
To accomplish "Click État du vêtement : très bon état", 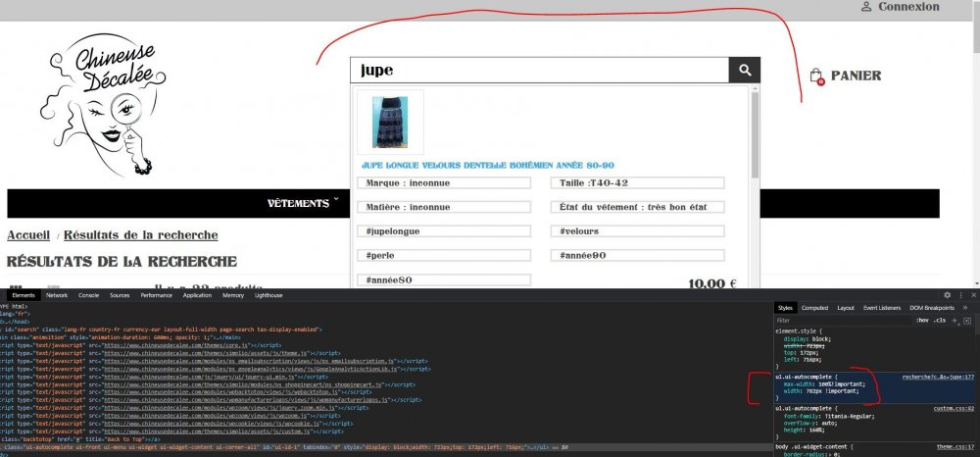I will (x=638, y=207).
